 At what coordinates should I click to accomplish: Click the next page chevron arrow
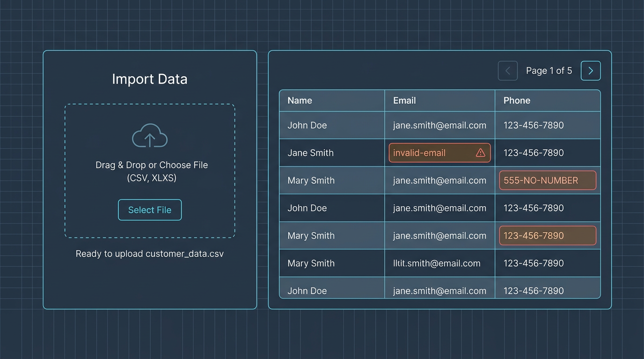click(x=591, y=70)
